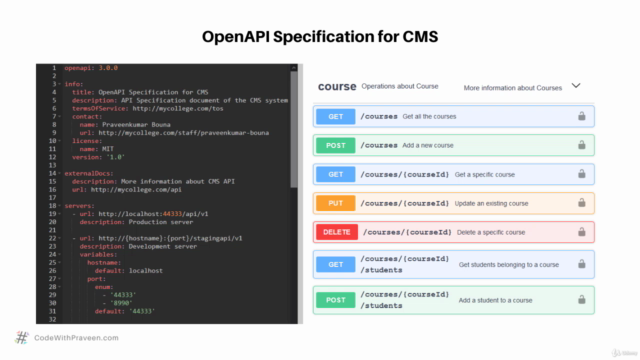Fold the contact block at line 7
This screenshot has width=640, height=360.
[x=60, y=117]
